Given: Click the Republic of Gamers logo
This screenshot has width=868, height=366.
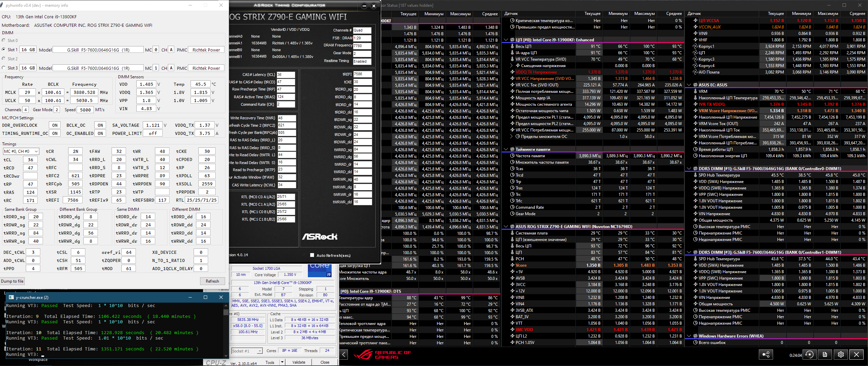Looking at the screenshot, I should click(382, 355).
